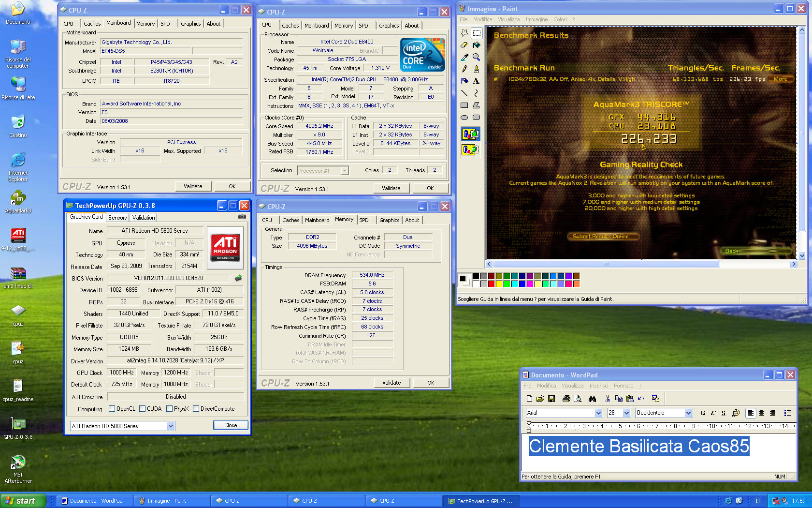The width and height of the screenshot is (812, 508).
Task: Open the Occidentale script dropdown
Action: coord(689,413)
